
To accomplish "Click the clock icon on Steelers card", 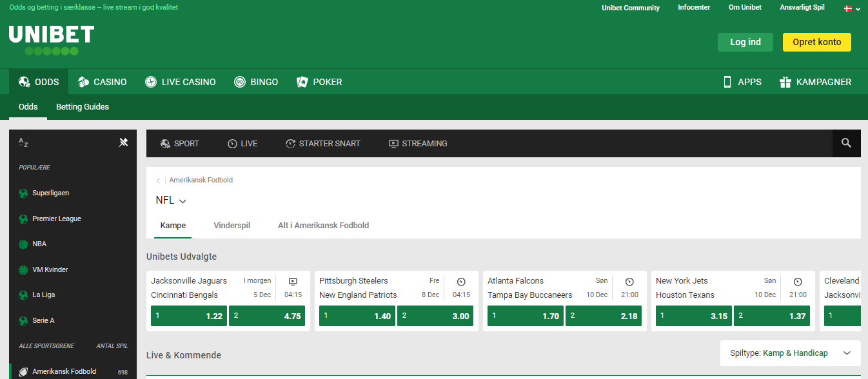I will point(461,282).
